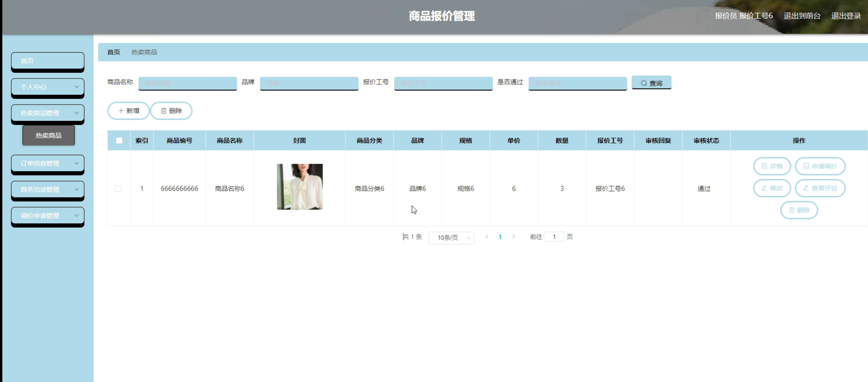The height and width of the screenshot is (382, 868).
Task: Click the 商品编号 column header
Action: click(179, 141)
